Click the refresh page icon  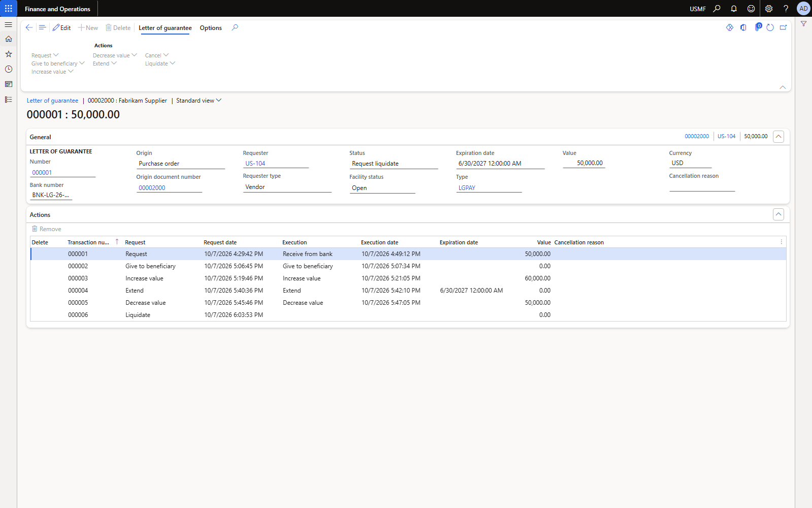[770, 28]
